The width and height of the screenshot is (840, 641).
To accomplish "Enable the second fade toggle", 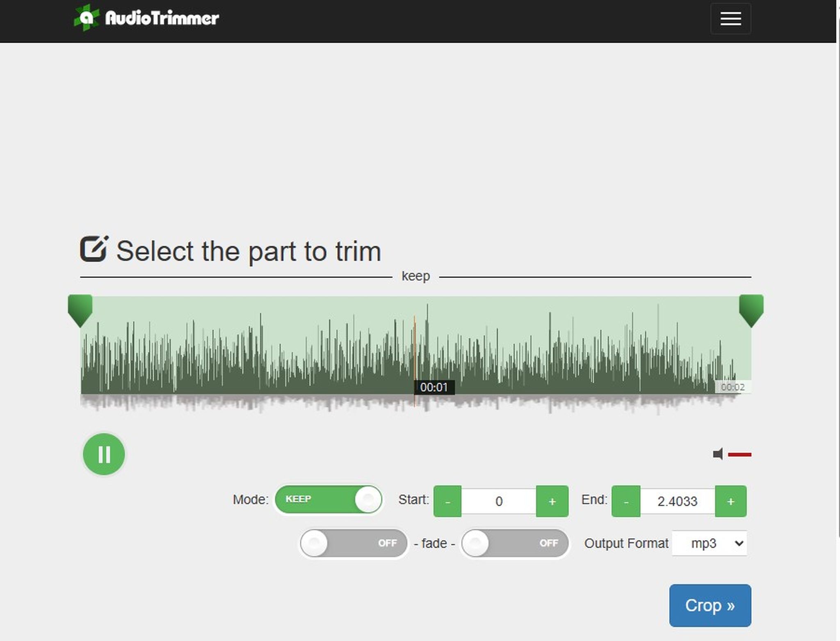I will tap(514, 543).
